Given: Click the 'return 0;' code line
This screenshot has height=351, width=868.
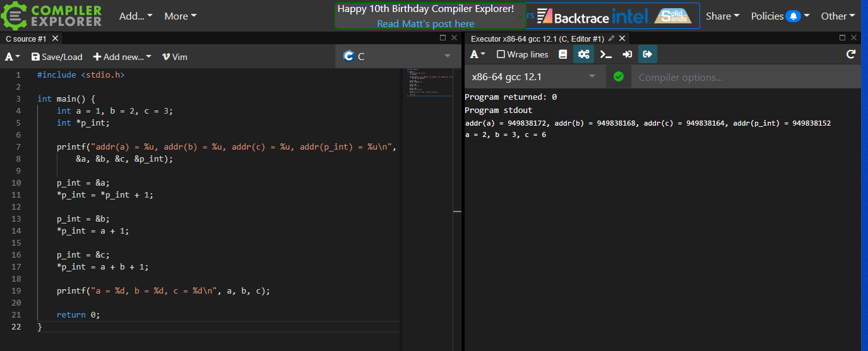Looking at the screenshot, I should click(x=78, y=314).
